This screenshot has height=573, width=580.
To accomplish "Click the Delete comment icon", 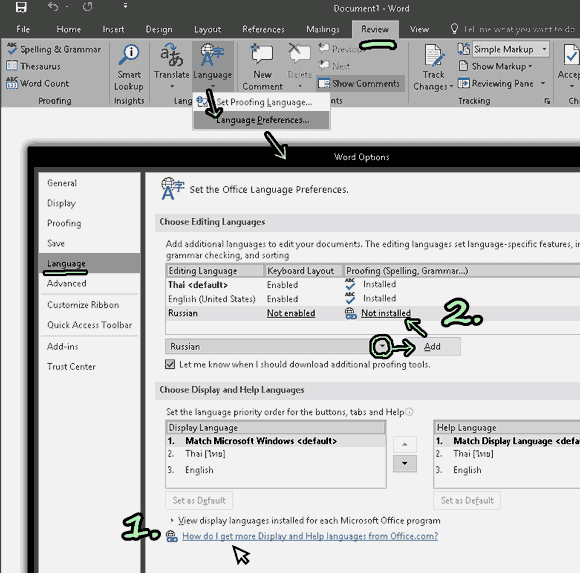I will click(x=299, y=54).
